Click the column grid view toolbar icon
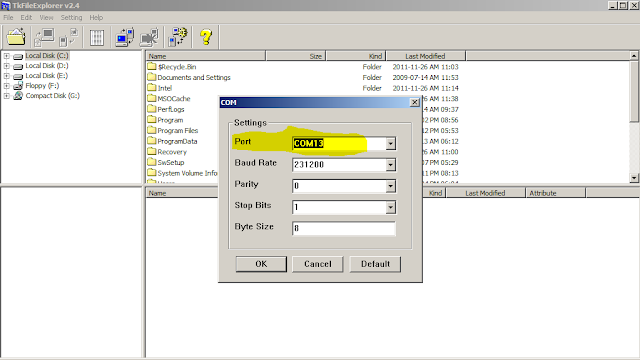Image resolution: width=640 pixels, height=360 pixels. (x=97, y=38)
